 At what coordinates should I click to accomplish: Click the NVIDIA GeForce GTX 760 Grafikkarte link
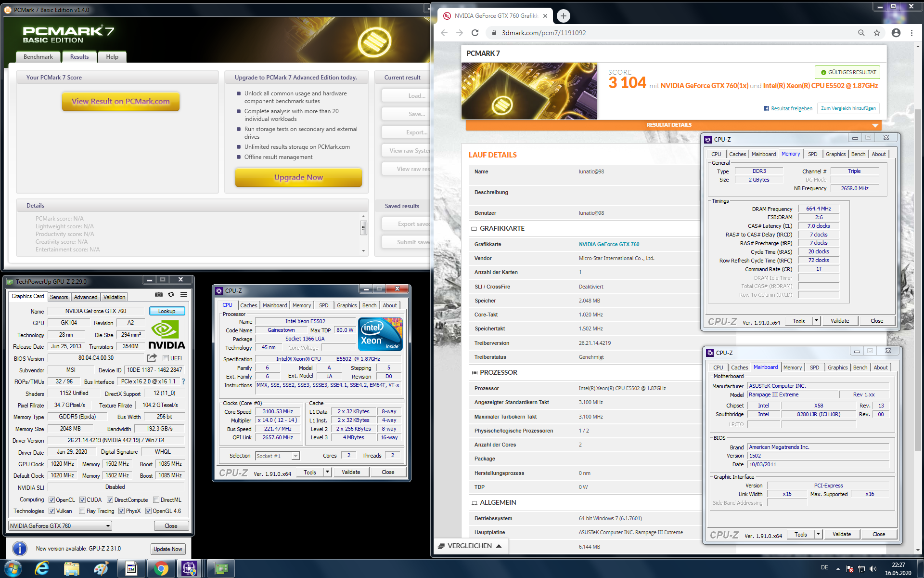[609, 244]
